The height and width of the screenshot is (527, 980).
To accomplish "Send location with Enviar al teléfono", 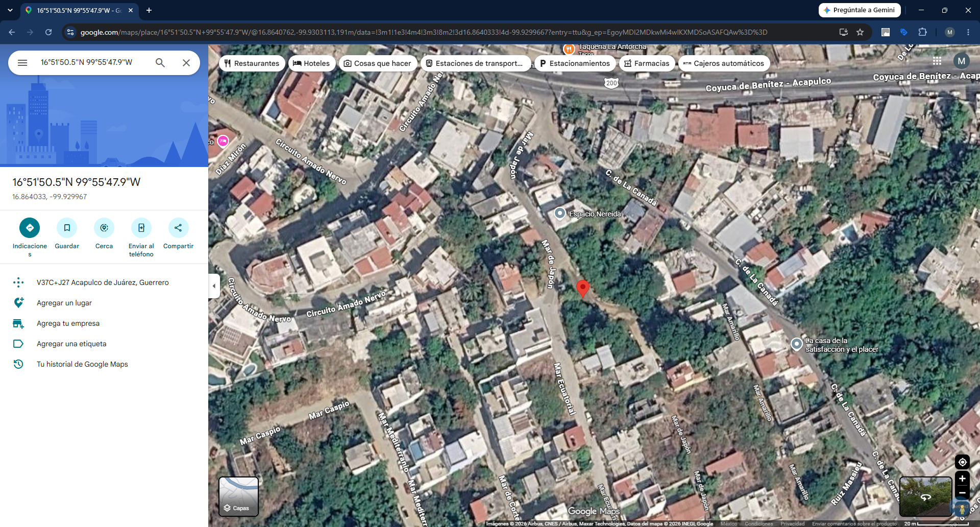I will (x=141, y=237).
